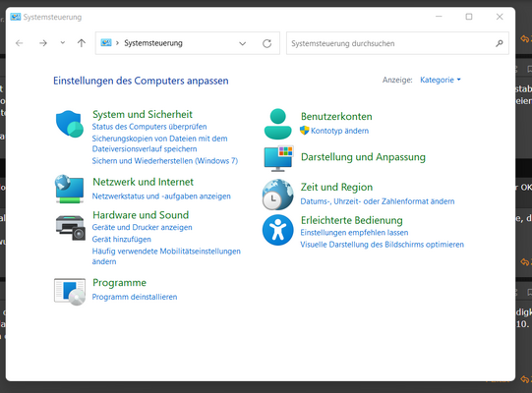Refresh the Systemsteuerung view with the reload icon
The height and width of the screenshot is (393, 532).
click(x=267, y=43)
